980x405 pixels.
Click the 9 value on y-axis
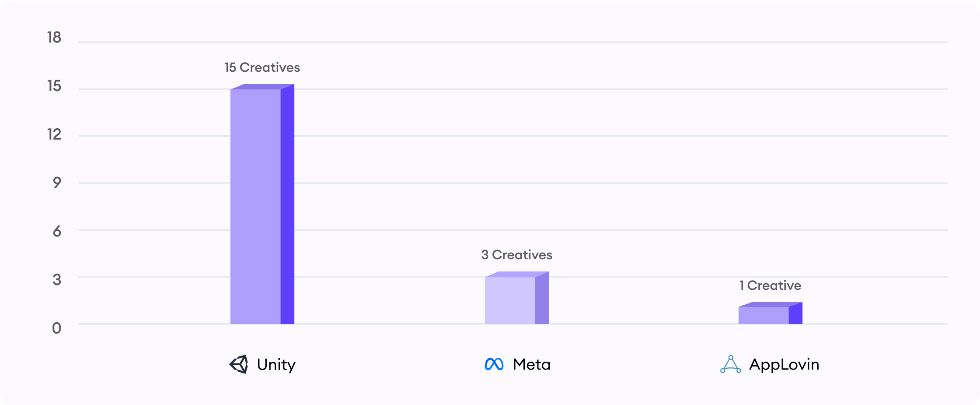pos(57,183)
